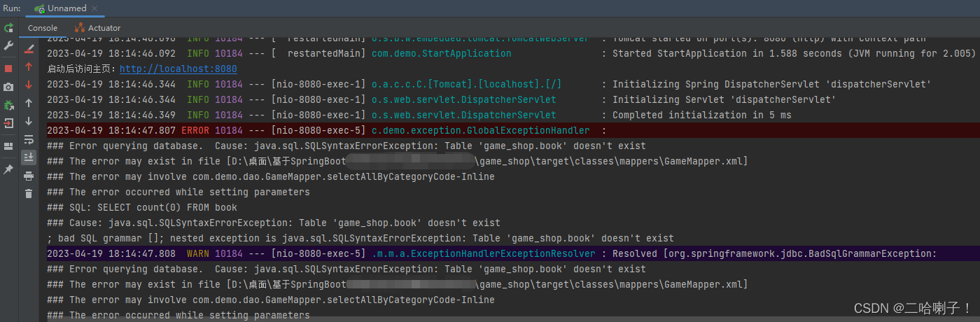
Task: Click 'Resolved [org.springframework.jdbc.BadSqlGrammarException:' text
Action: pos(774,253)
